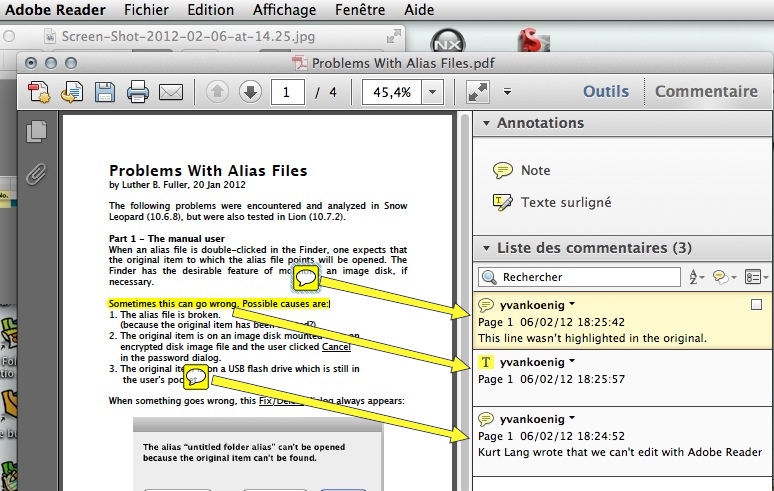The image size is (774, 491).
Task: Click the PDF icon in title bar
Action: (299, 64)
